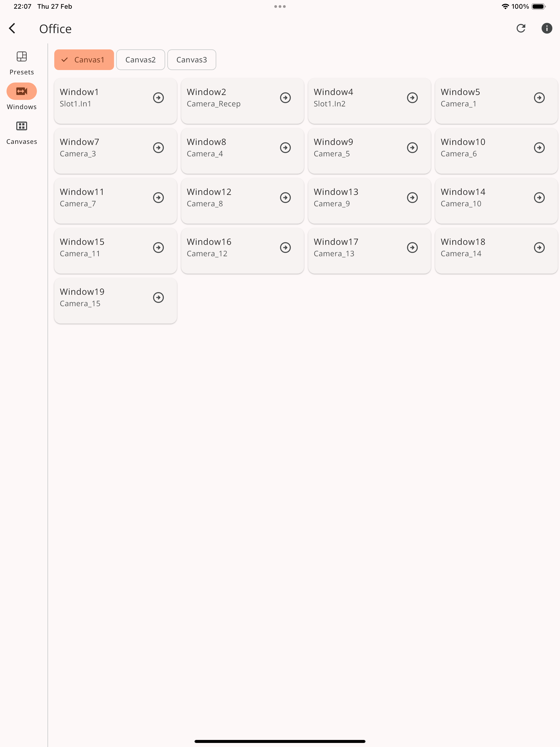Open Window8 source arrow icon
The height and width of the screenshot is (747, 560).
tap(285, 148)
